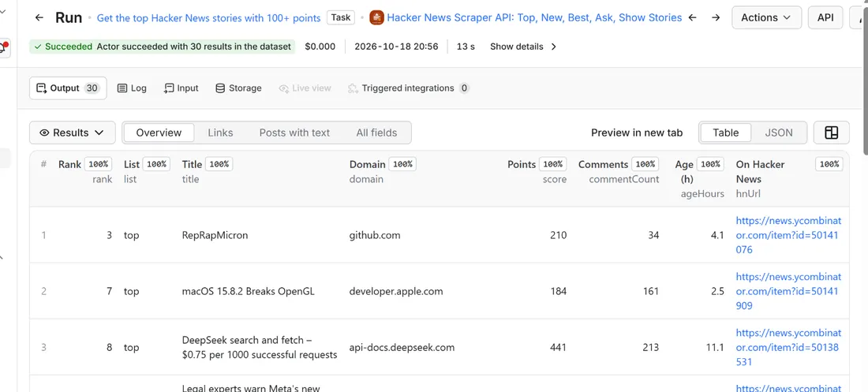
Task: Switch to the Output tab
Action: [68, 88]
